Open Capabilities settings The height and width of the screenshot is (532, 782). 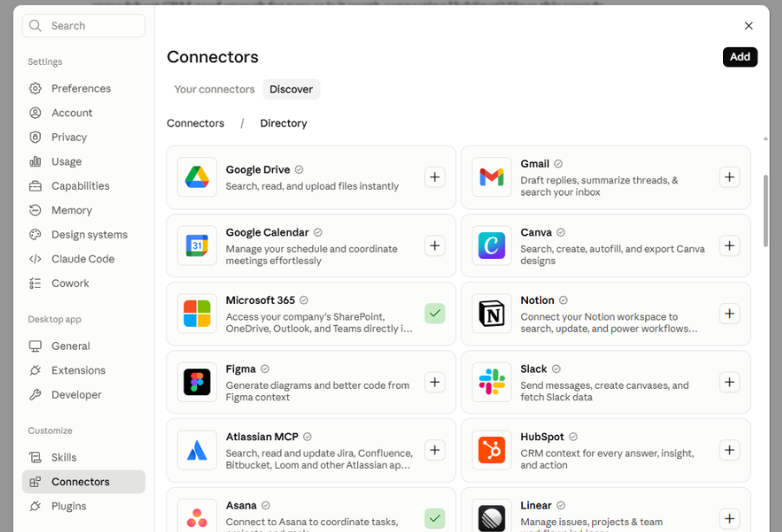pyautogui.click(x=83, y=186)
